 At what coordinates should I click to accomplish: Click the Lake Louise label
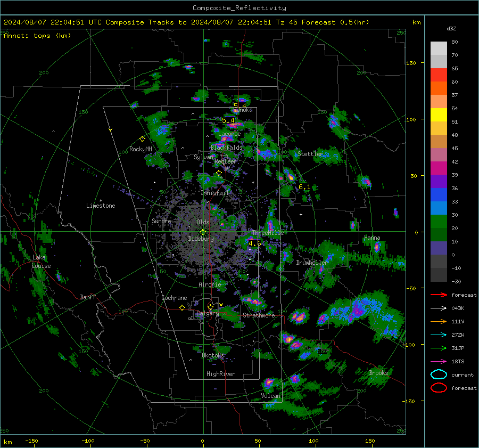pyautogui.click(x=41, y=262)
